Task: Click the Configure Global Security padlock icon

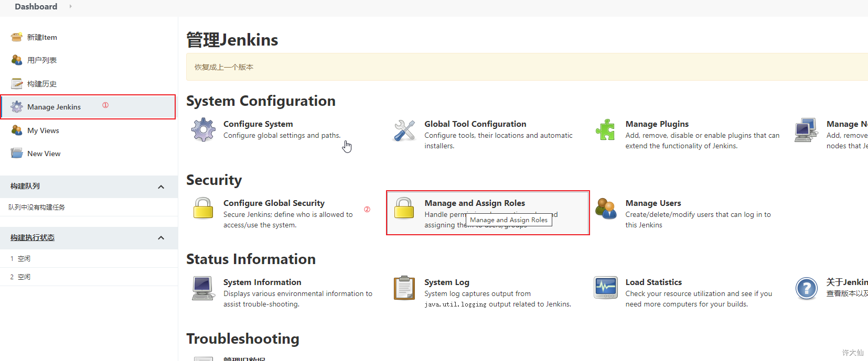Action: coord(203,208)
